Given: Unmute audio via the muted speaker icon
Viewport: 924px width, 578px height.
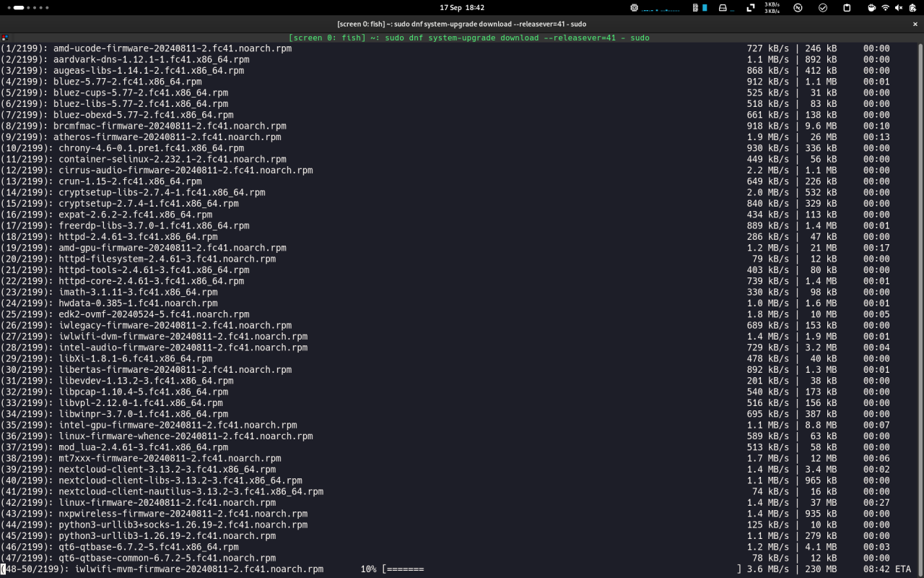Looking at the screenshot, I should click(x=897, y=8).
